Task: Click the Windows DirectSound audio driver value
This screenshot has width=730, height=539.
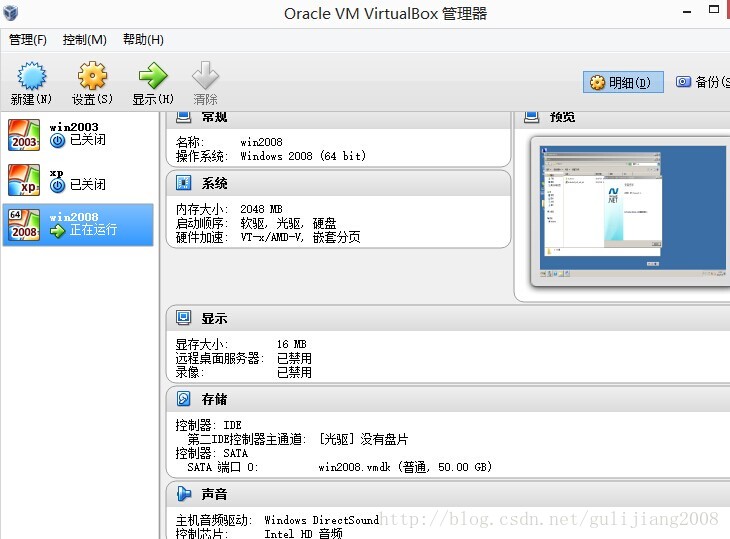Action: [322, 520]
